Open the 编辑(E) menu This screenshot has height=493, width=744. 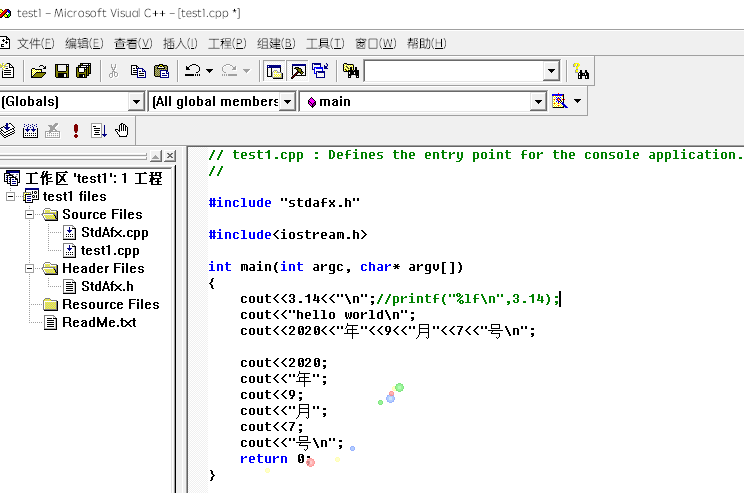(x=84, y=44)
